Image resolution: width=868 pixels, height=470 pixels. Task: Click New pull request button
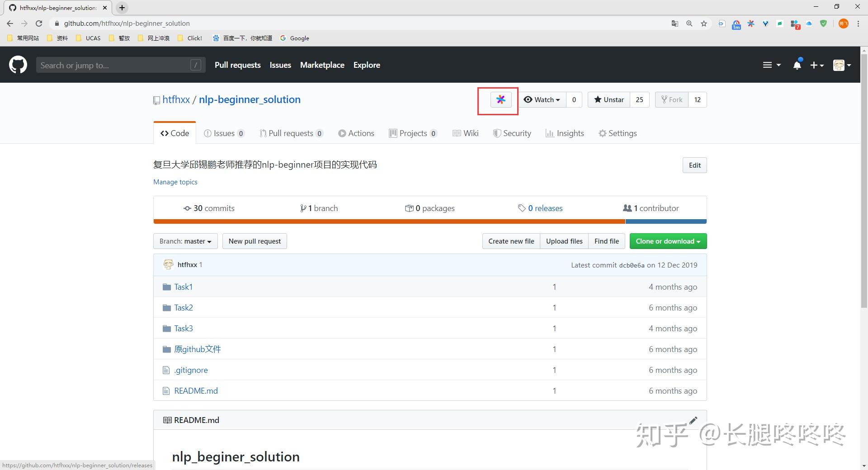tap(255, 241)
